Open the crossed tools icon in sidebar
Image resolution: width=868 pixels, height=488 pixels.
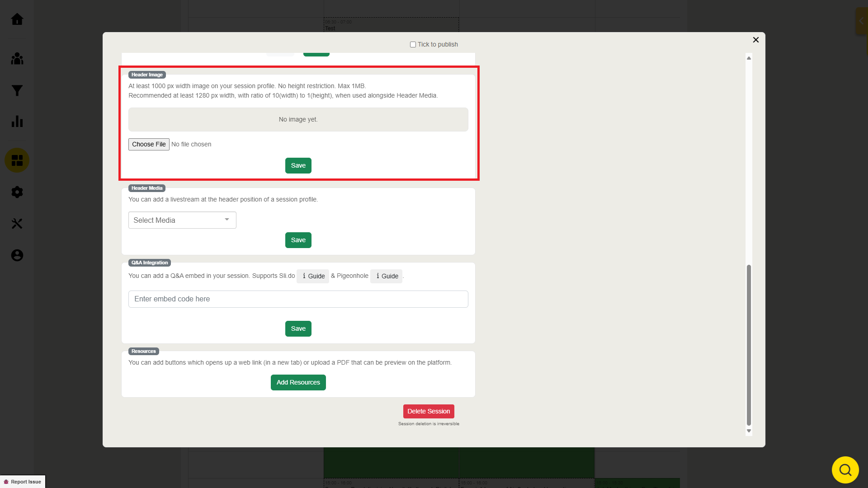[17, 224]
